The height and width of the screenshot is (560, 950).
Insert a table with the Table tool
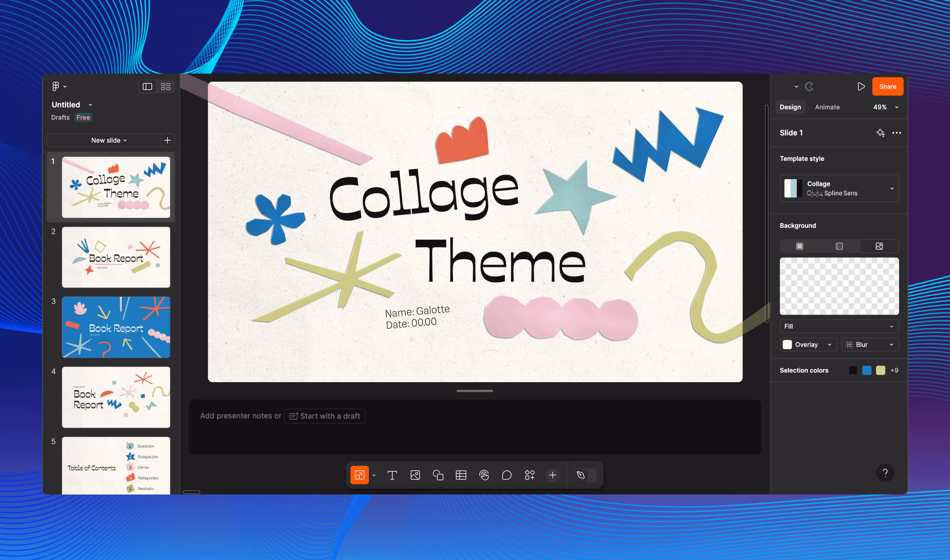tap(461, 475)
